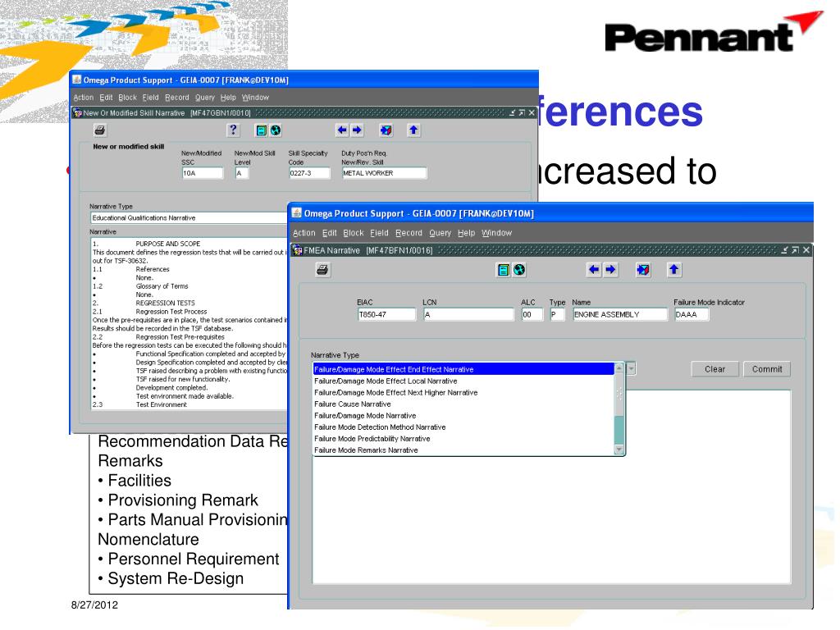
Task: Open Block menu in FMEA window
Action: pyautogui.click(x=353, y=233)
